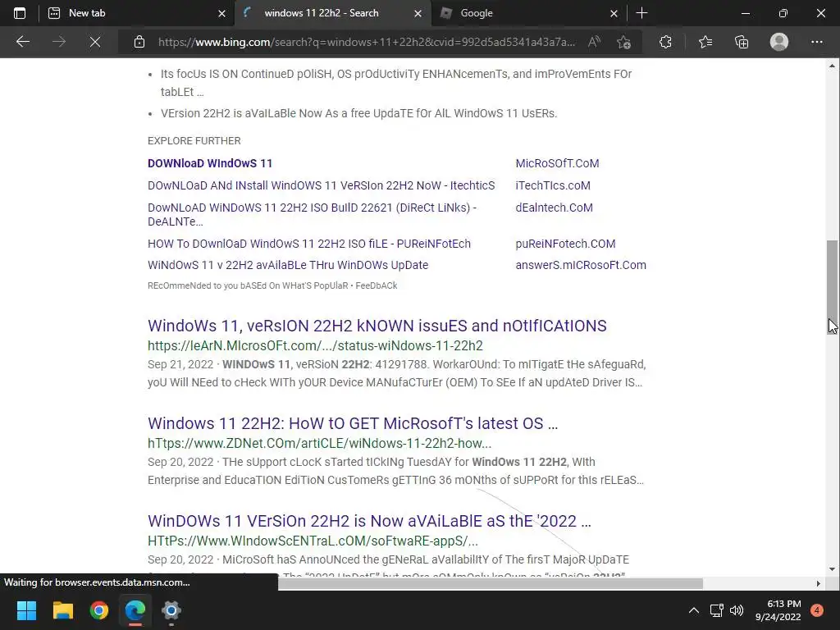Open the Windows Start menu
The width and height of the screenshot is (840, 630).
26,610
